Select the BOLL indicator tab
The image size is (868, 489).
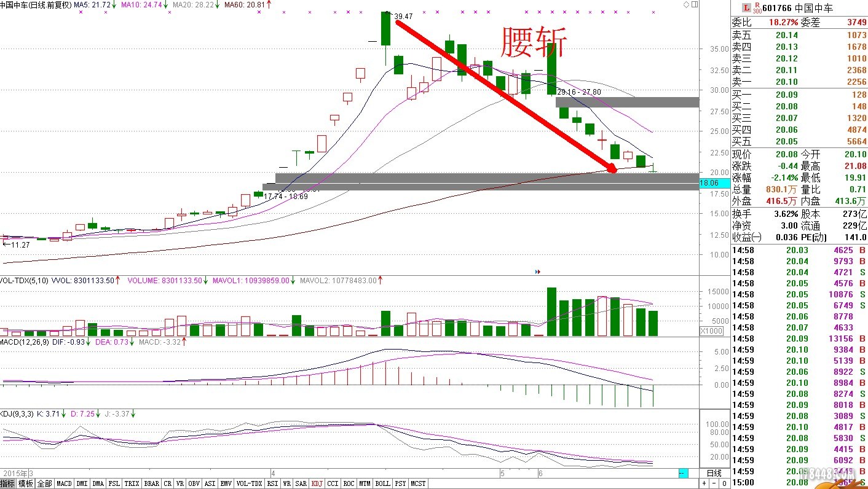pos(382,483)
